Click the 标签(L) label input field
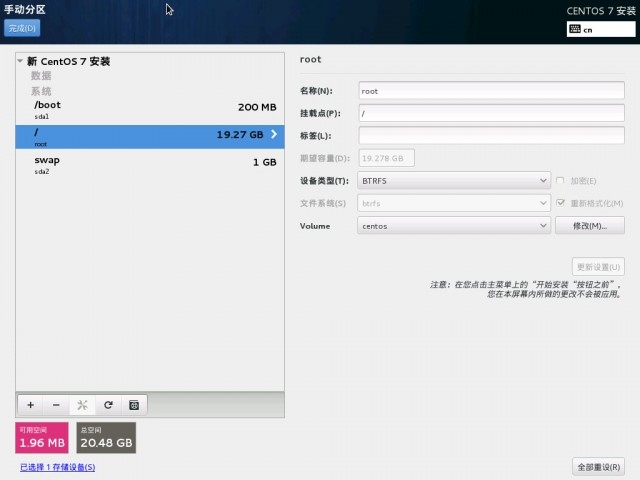 [x=491, y=136]
